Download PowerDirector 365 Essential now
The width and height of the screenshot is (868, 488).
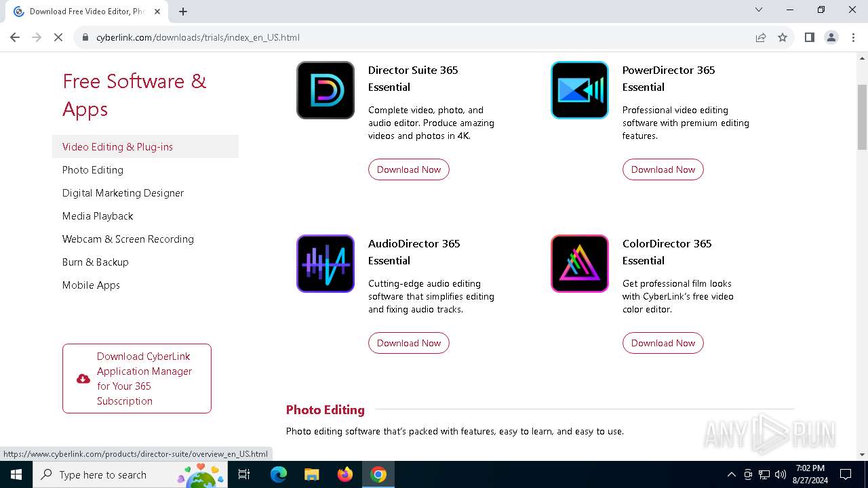pyautogui.click(x=663, y=169)
